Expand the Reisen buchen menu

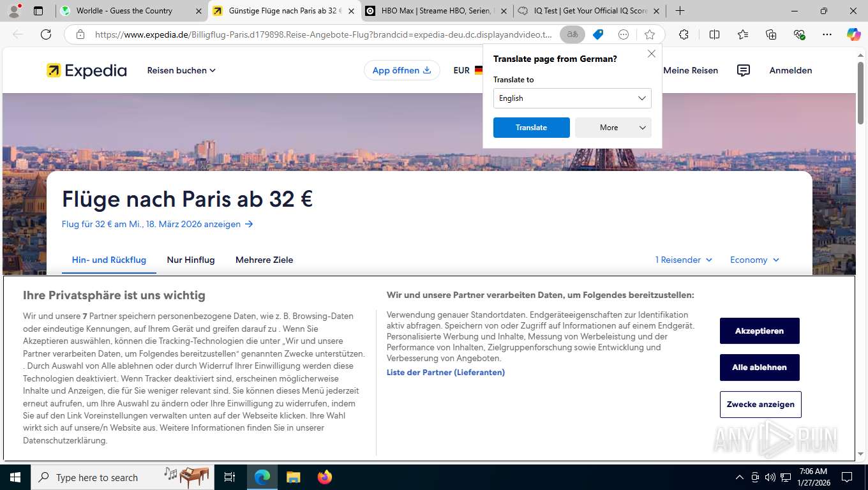tap(181, 70)
